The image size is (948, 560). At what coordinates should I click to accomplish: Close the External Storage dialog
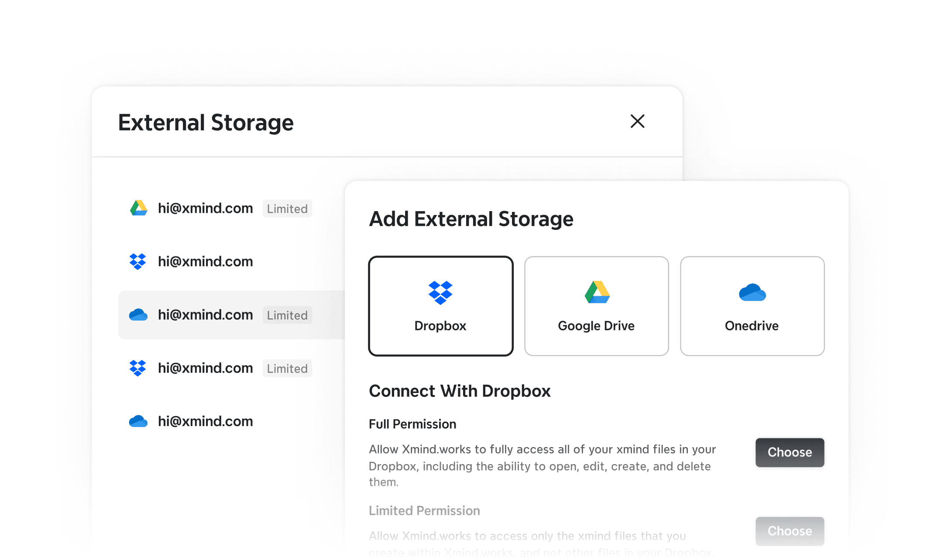tap(637, 121)
